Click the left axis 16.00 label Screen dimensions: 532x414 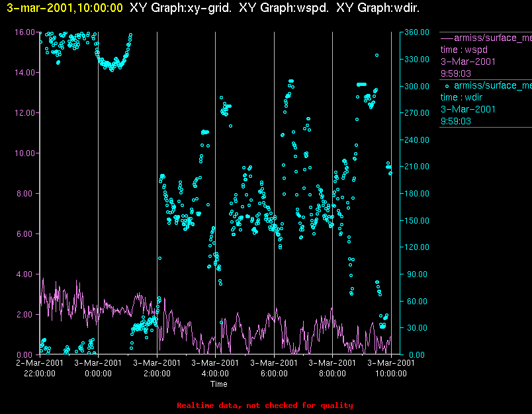click(x=24, y=32)
